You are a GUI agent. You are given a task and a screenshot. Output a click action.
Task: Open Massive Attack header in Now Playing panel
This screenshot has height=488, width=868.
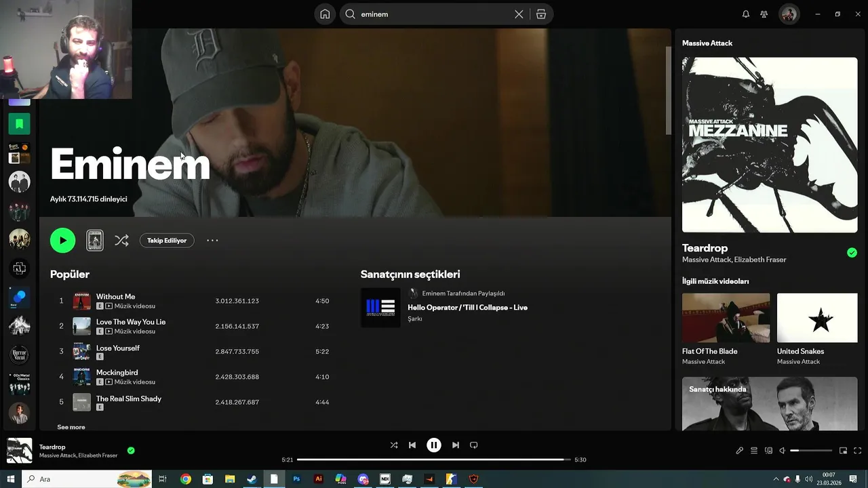pyautogui.click(x=707, y=43)
